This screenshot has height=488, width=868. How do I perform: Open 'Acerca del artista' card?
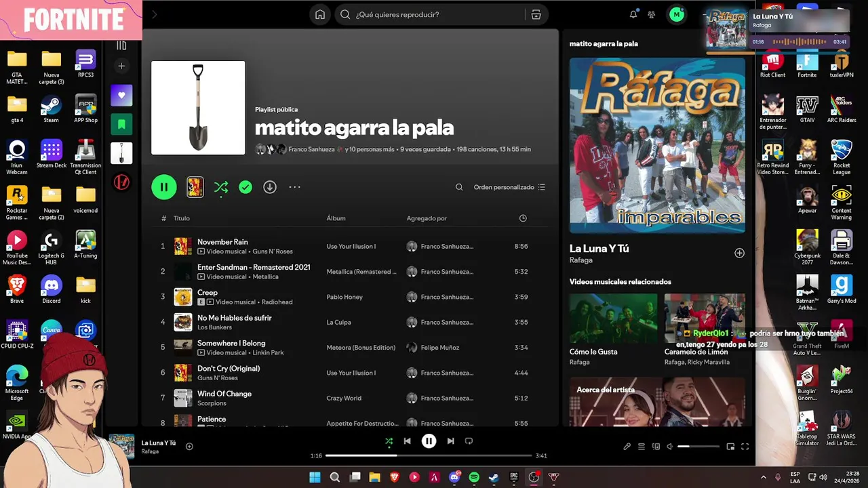[x=657, y=401]
